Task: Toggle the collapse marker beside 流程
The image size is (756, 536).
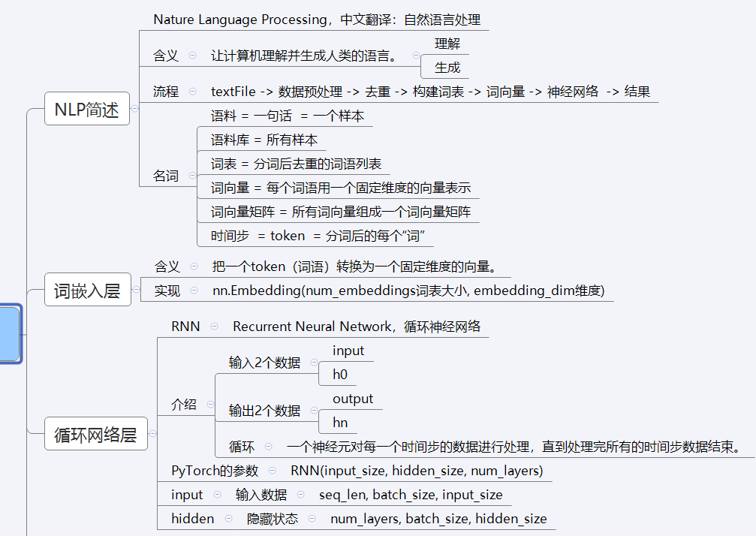Action: 193,91
